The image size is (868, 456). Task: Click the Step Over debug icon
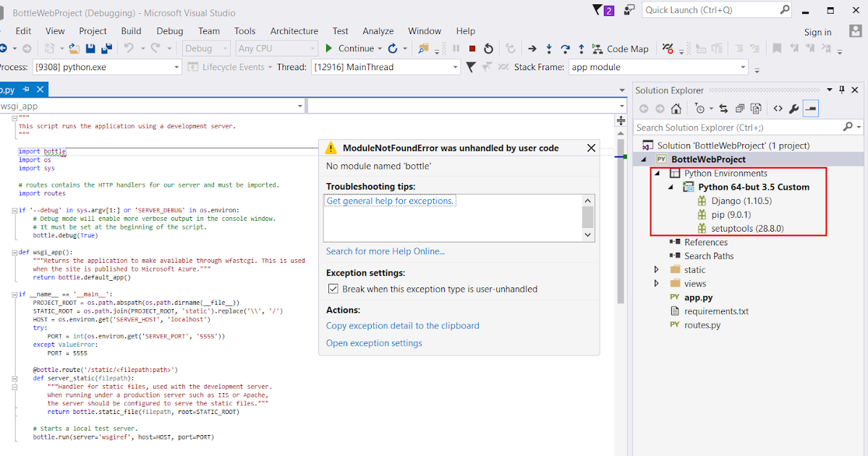click(x=566, y=48)
